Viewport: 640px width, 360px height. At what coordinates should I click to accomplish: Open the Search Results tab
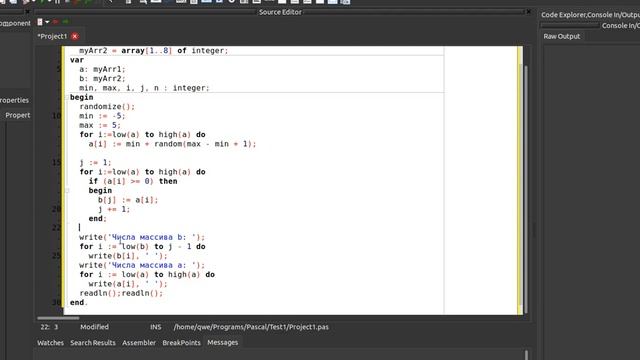pos(93,343)
